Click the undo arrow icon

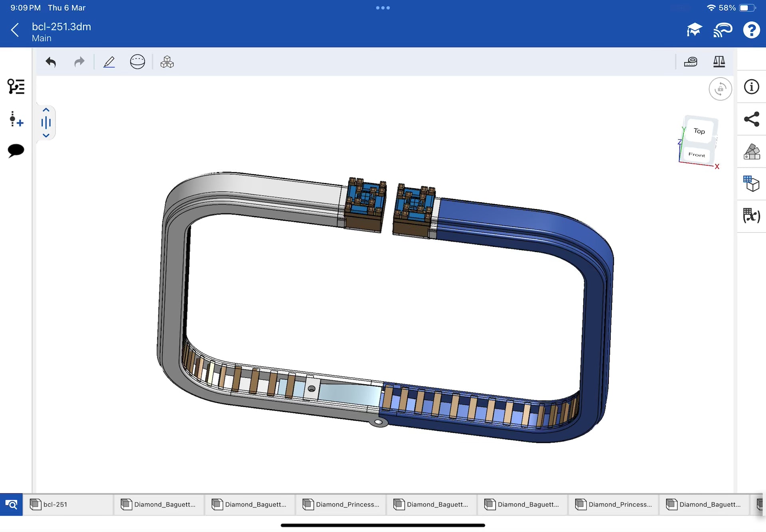pyautogui.click(x=51, y=62)
